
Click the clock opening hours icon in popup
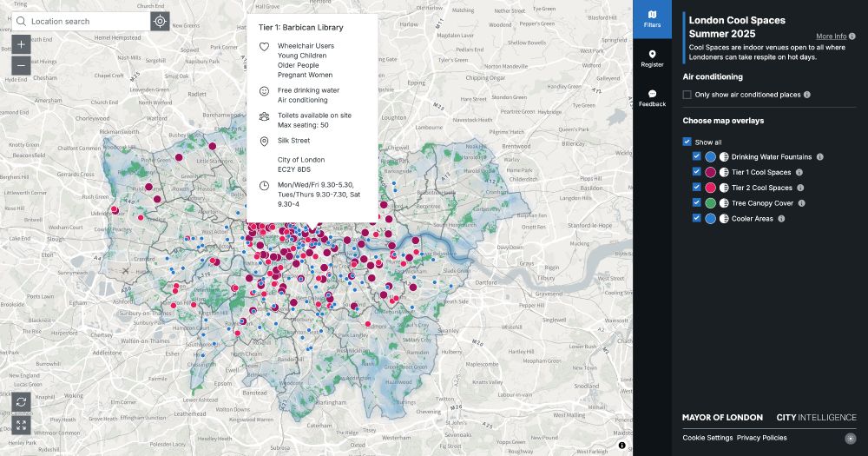[264, 186]
